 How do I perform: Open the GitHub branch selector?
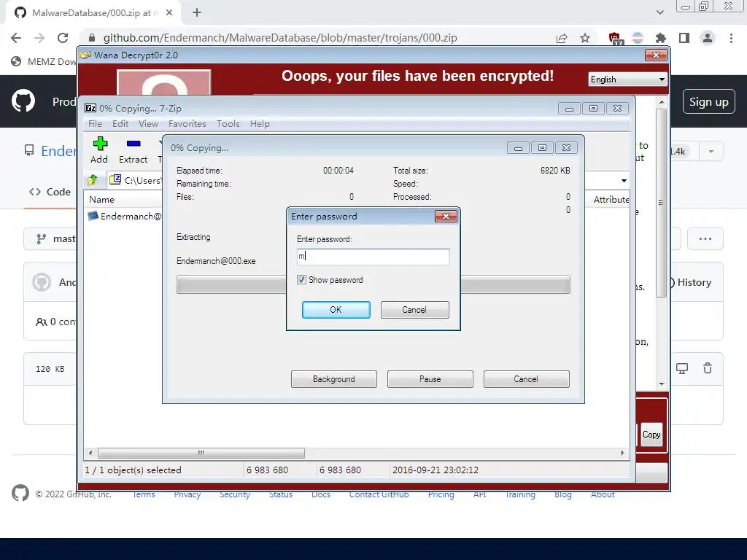pos(50,238)
